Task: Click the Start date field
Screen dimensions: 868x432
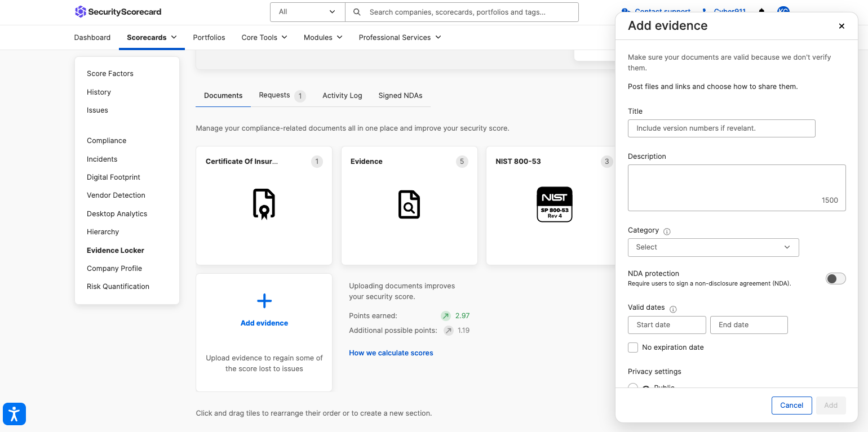Action: tap(666, 325)
